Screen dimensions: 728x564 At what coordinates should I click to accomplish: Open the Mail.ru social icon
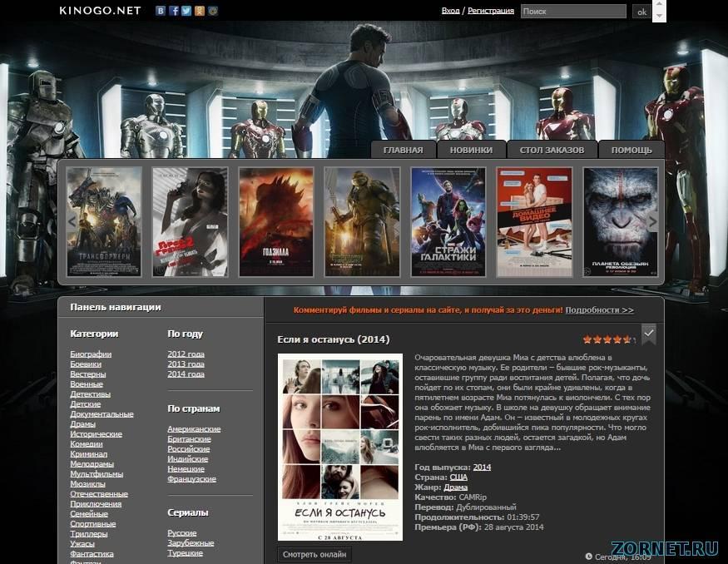213,11
